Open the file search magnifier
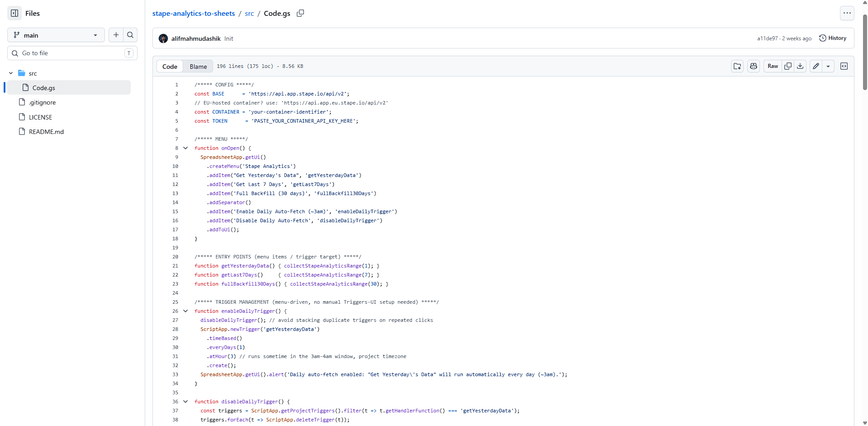Image resolution: width=868 pixels, height=426 pixels. tap(130, 35)
